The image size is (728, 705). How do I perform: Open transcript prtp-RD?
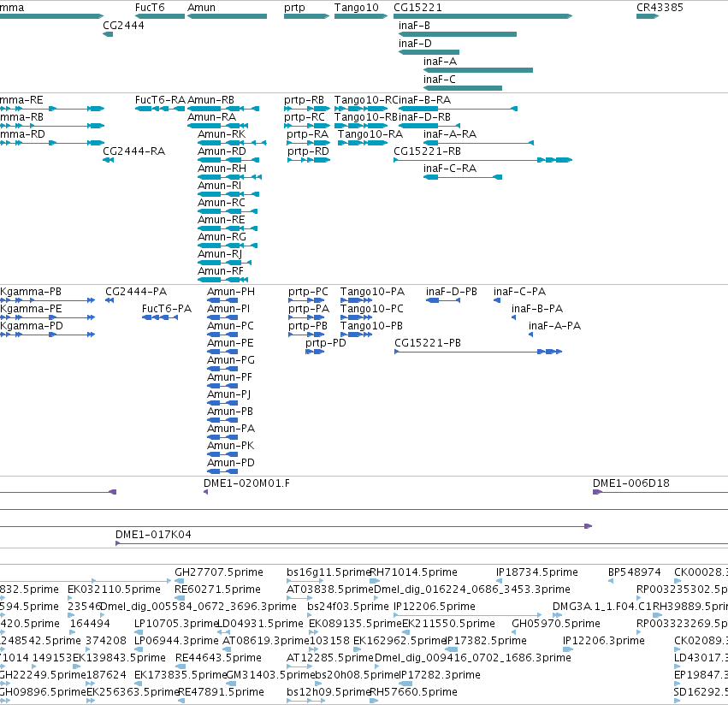[x=309, y=160]
